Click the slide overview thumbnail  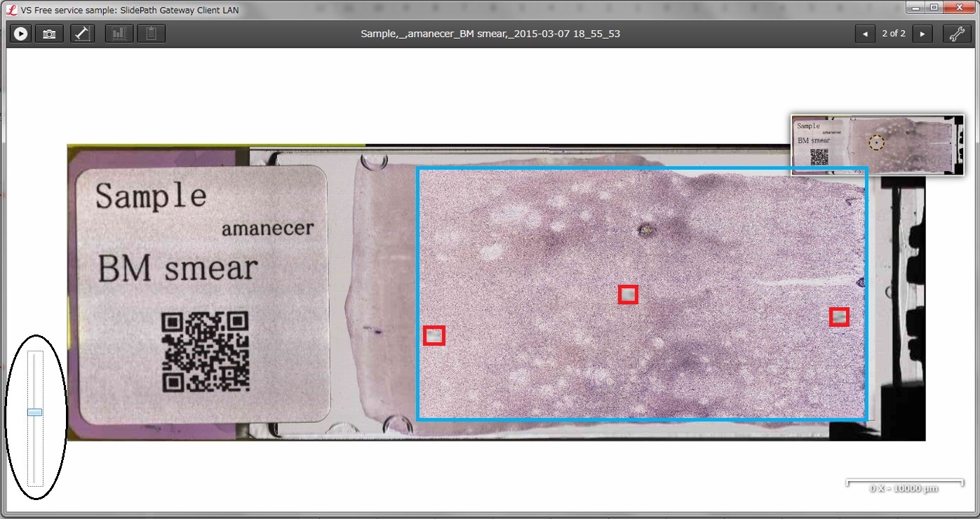(877, 144)
